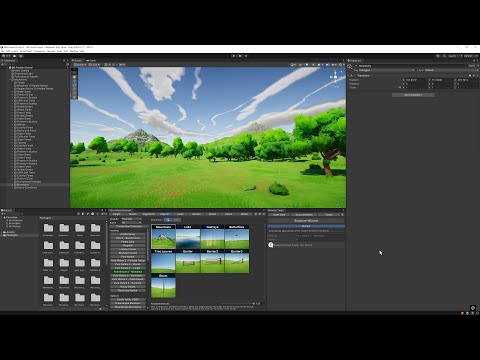Start Play mode with the Play button

(x=234, y=56)
